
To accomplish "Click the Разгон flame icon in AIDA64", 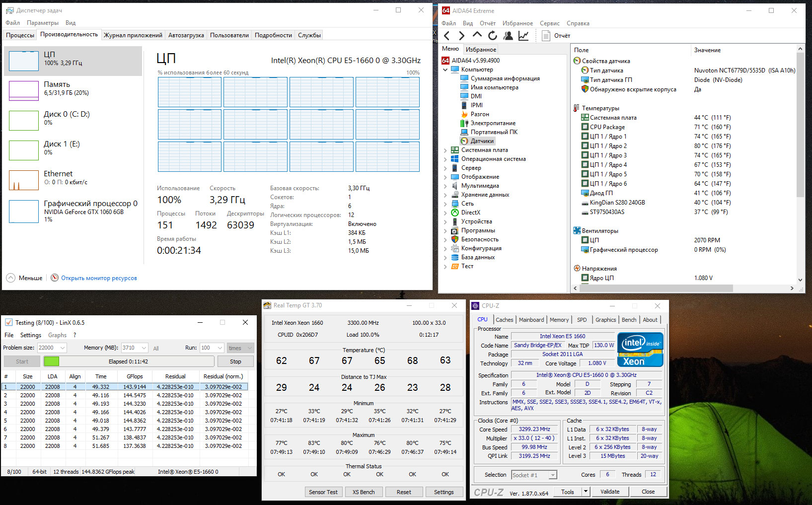I will coord(464,114).
